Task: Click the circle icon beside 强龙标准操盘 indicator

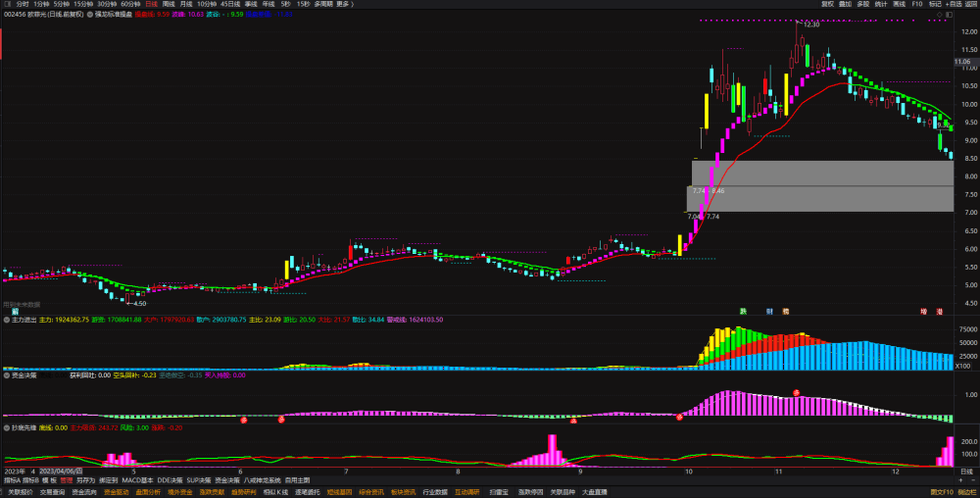Action: (90, 14)
